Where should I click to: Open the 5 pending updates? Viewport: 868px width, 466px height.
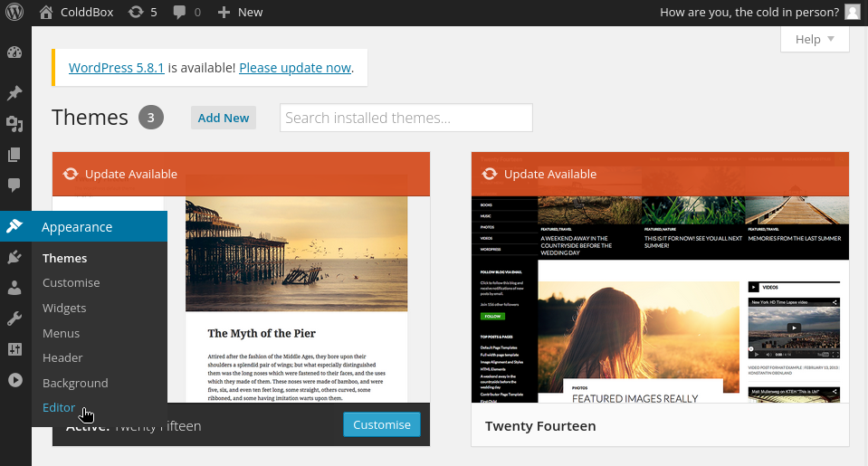tap(143, 12)
